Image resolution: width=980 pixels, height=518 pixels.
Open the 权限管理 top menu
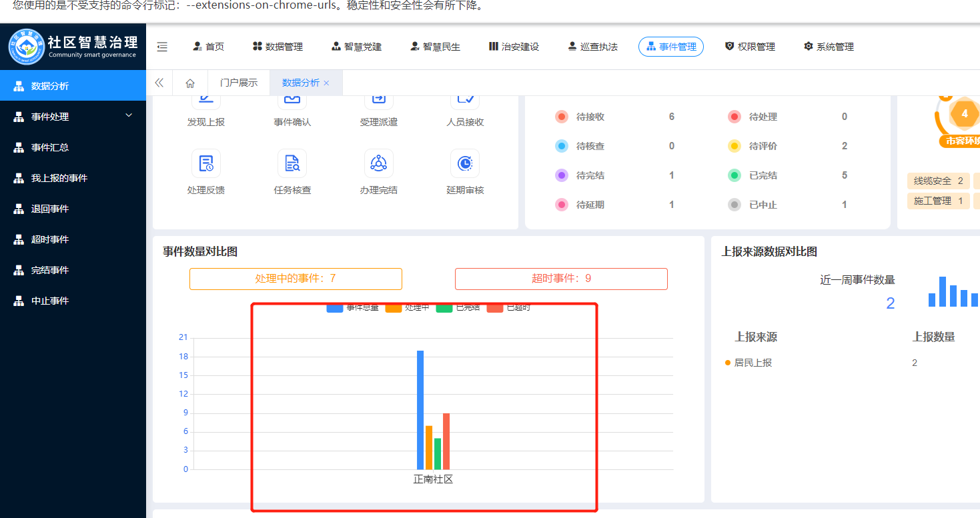click(x=751, y=47)
